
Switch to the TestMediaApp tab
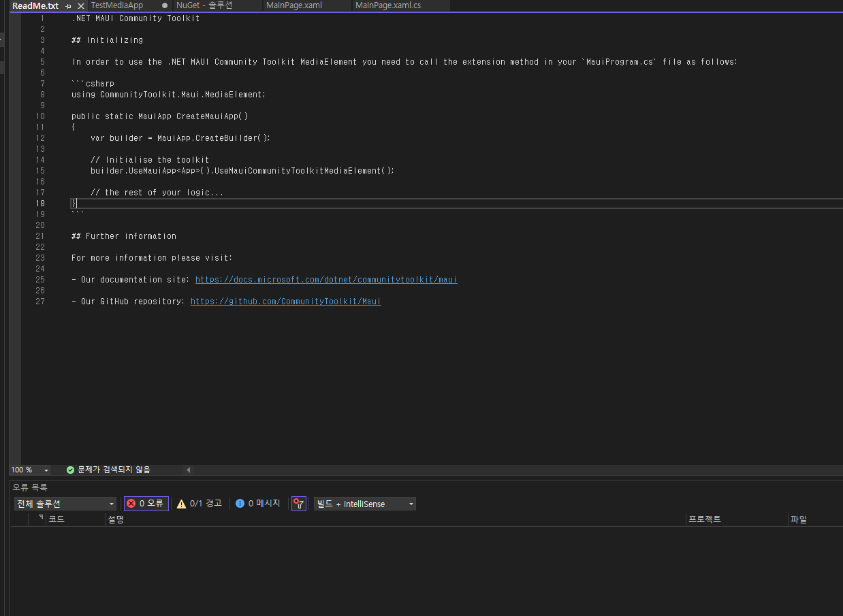click(x=117, y=5)
